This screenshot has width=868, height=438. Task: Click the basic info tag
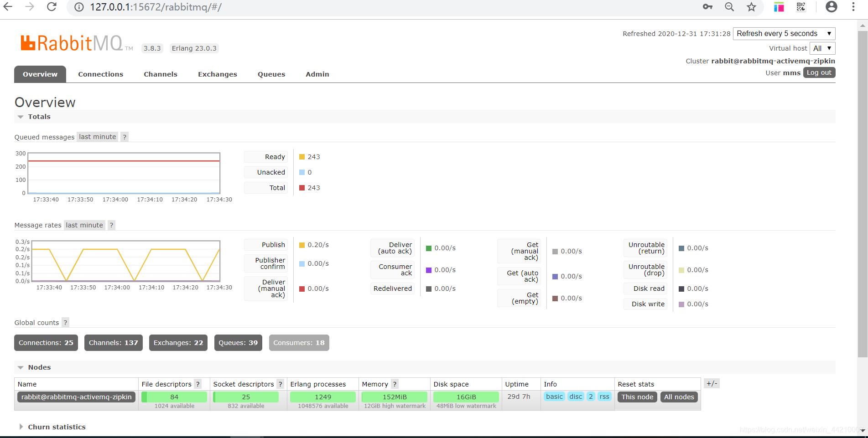point(554,397)
